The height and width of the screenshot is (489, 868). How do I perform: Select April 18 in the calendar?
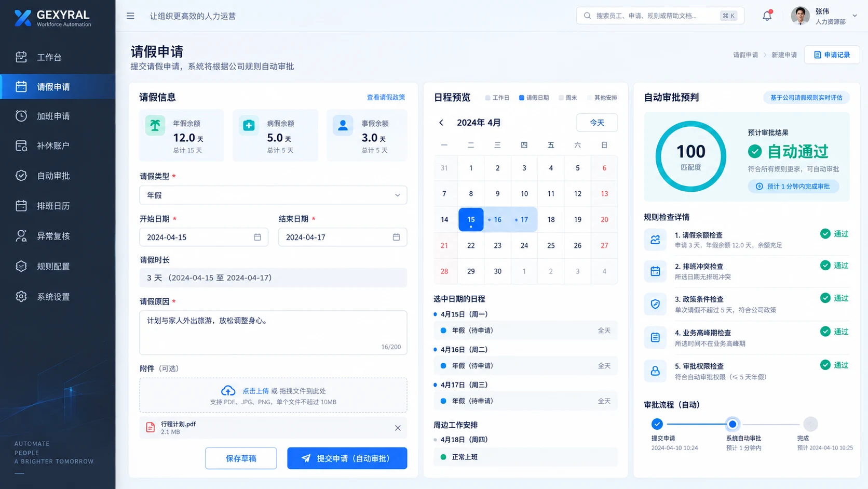pyautogui.click(x=551, y=219)
